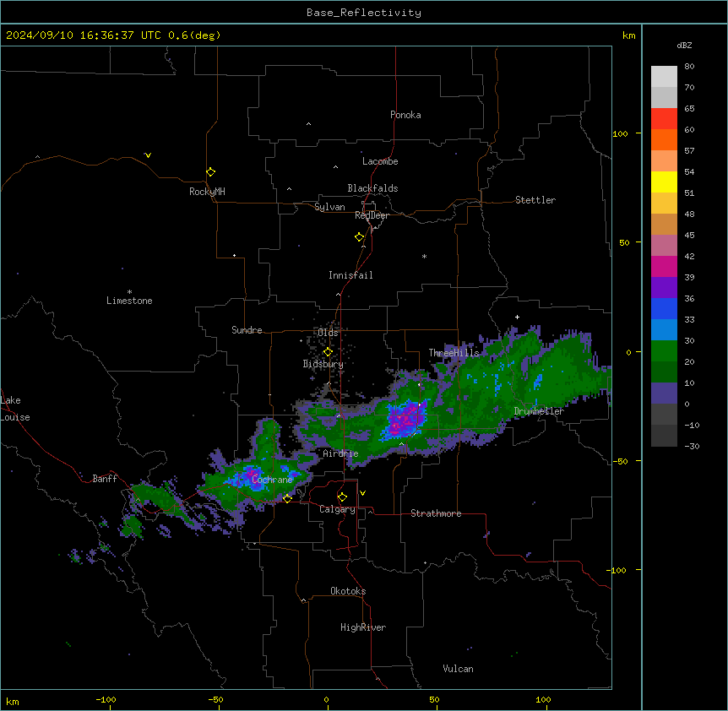Click the RockyMH label
728x711 pixels.
click(207, 192)
